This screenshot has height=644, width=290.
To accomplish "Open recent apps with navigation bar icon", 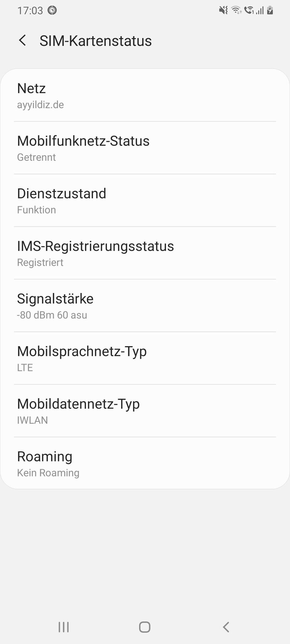I will [63, 627].
